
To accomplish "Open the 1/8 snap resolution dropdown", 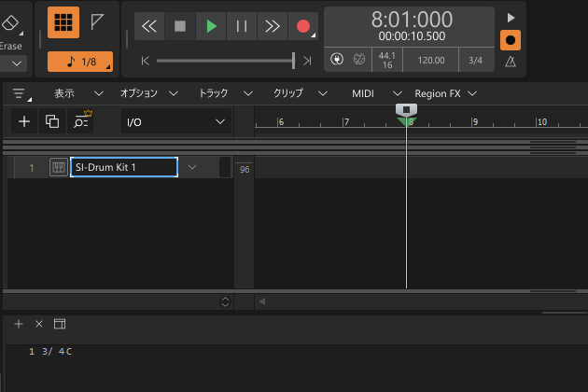I will [x=80, y=62].
